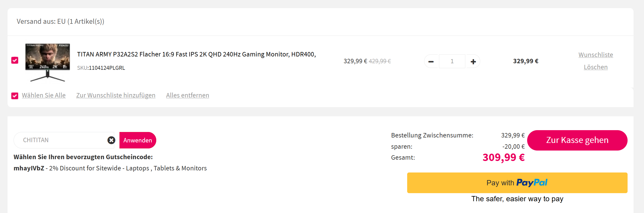Click the Anwenden coupon button
The image size is (644, 213).
point(137,140)
